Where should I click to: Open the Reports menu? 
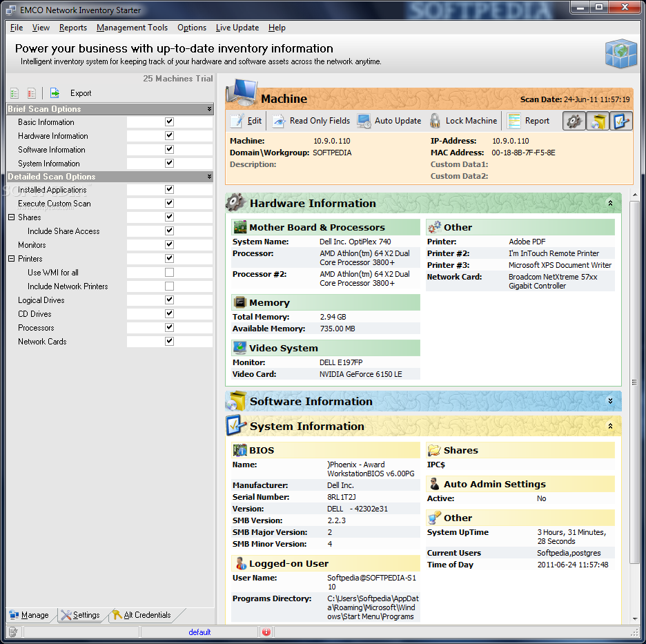(73, 28)
